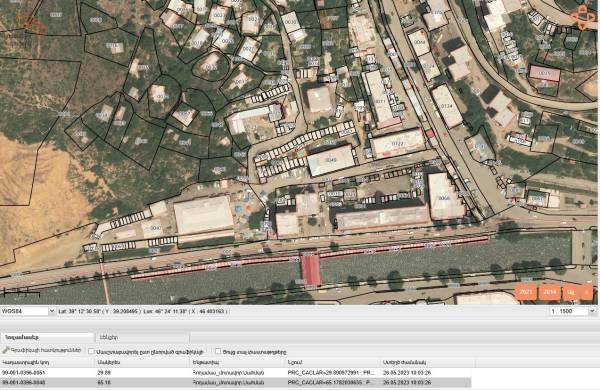Image resolution: width=600 pixels, height=390 pixels.
Task: Click the first column header of table
Action: click(47, 362)
